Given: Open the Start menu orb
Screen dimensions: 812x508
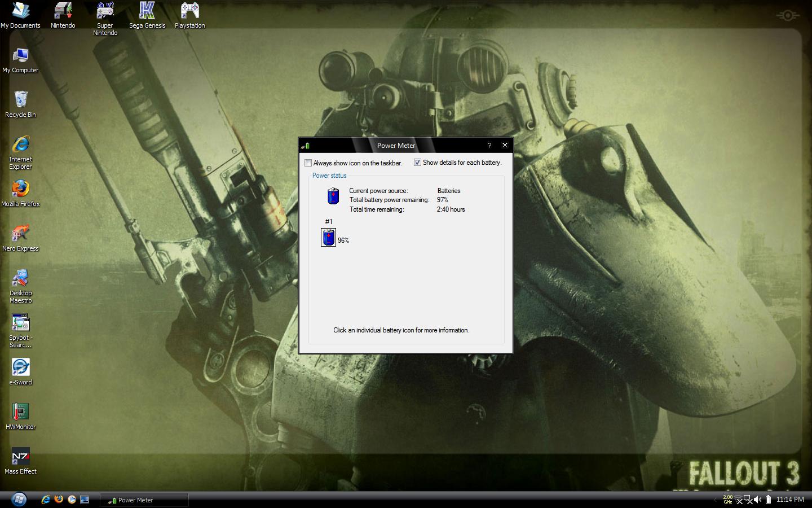Looking at the screenshot, I should (x=19, y=500).
